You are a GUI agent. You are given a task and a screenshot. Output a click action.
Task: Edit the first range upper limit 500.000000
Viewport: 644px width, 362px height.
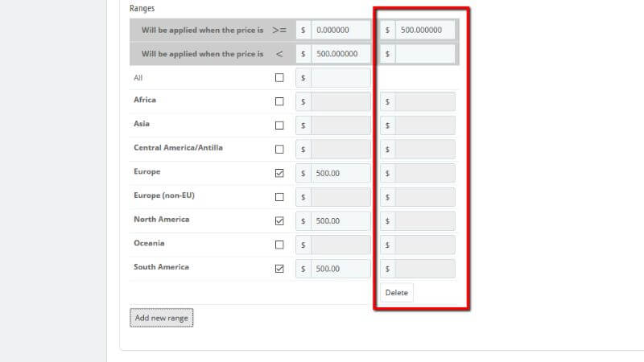(425, 30)
